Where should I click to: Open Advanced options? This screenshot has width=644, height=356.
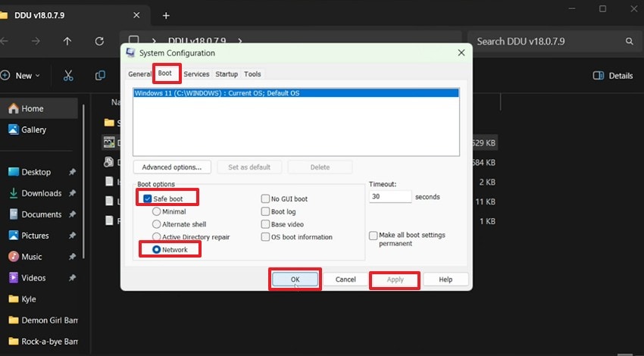pos(172,167)
